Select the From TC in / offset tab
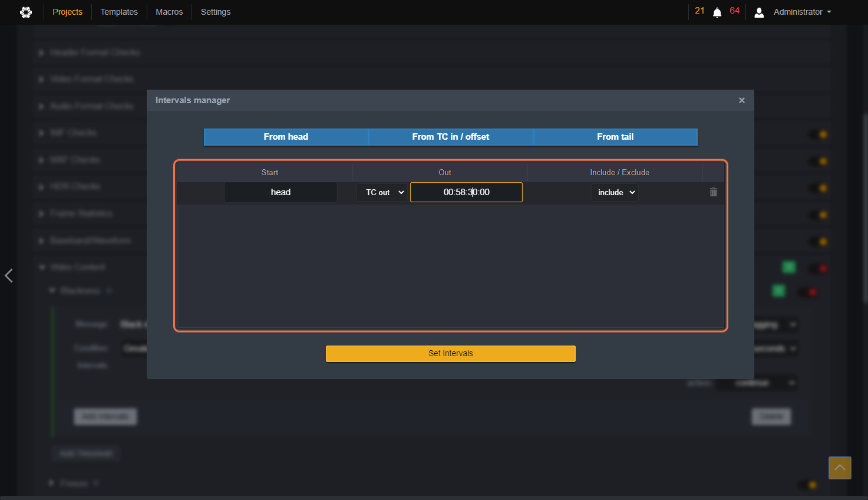This screenshot has height=500, width=868. (451, 137)
